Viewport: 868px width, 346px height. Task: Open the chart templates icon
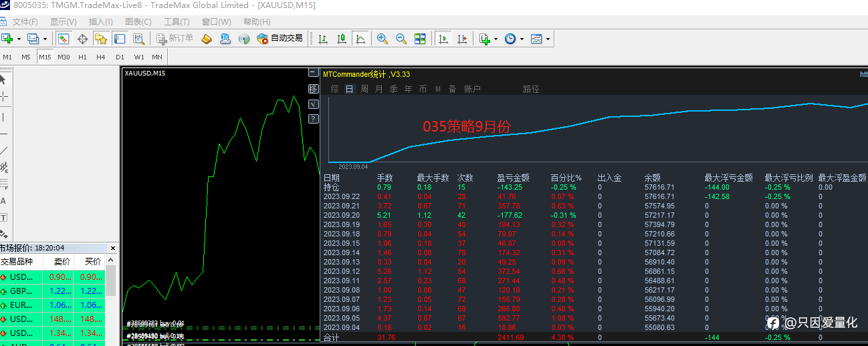point(536,39)
